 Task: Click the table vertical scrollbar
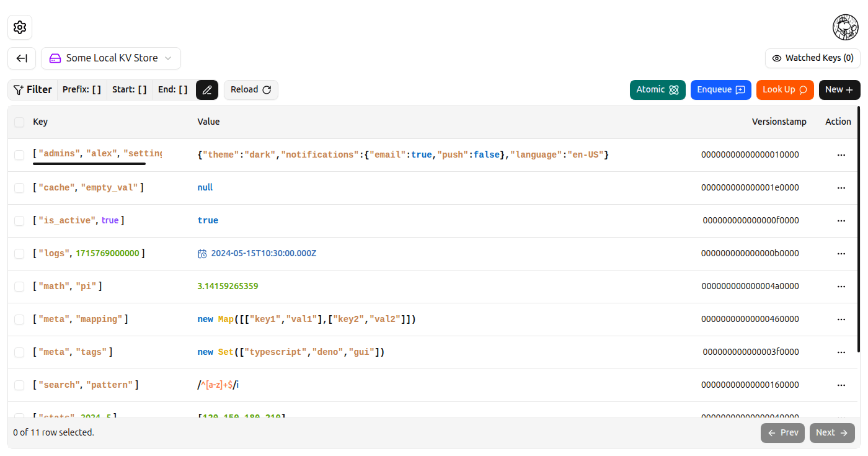(x=858, y=230)
